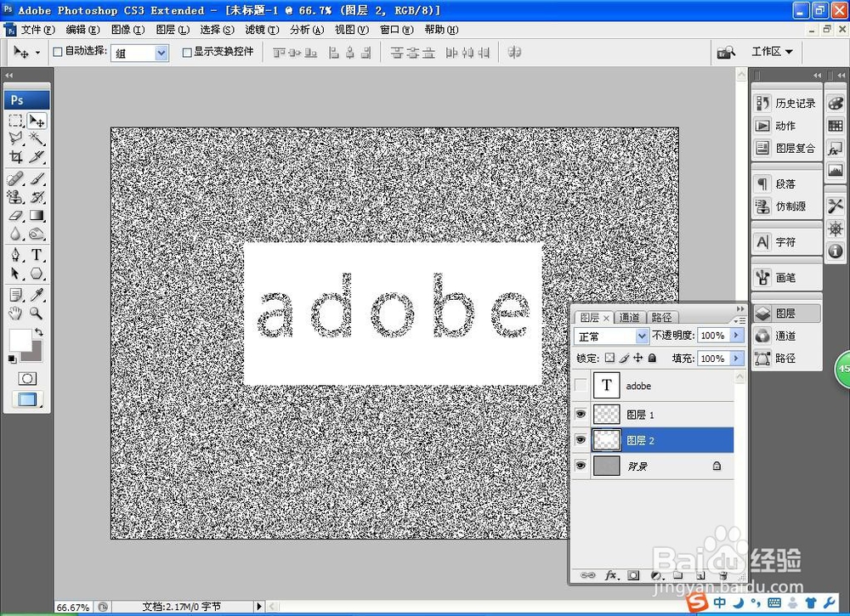This screenshot has height=616, width=850.
Task: Open the 工作区 workspace dropdown
Action: (772, 52)
